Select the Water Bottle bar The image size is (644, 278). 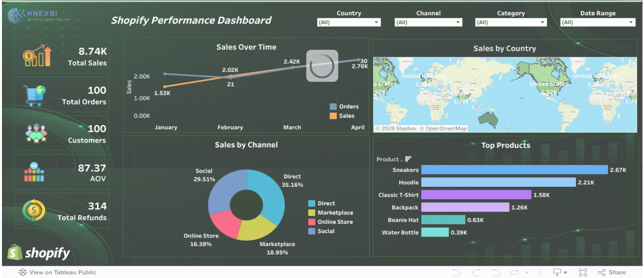(435, 232)
